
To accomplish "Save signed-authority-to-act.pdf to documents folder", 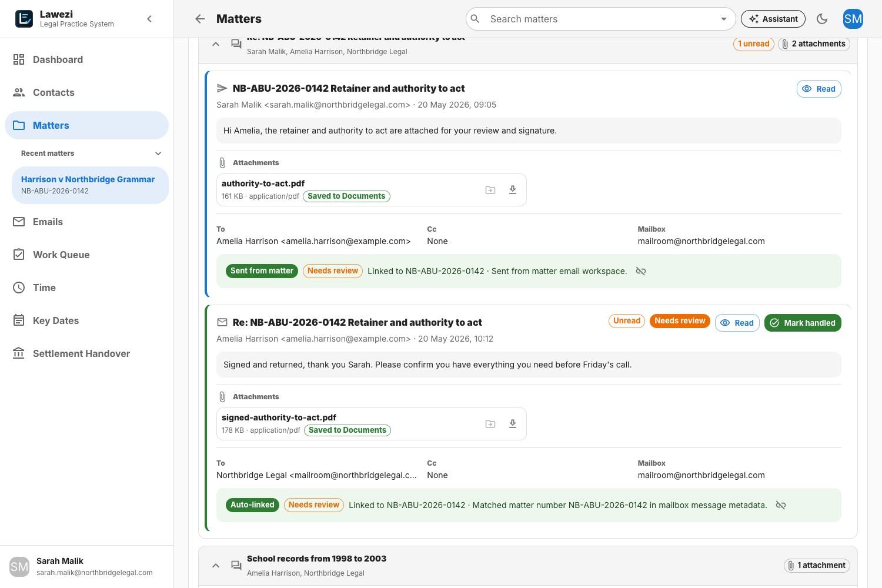I will pos(490,424).
